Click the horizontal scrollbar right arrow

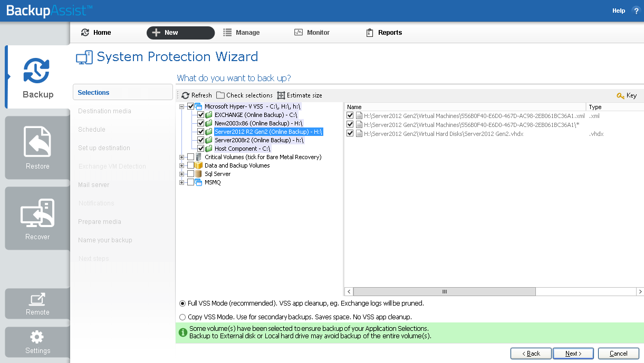click(640, 291)
